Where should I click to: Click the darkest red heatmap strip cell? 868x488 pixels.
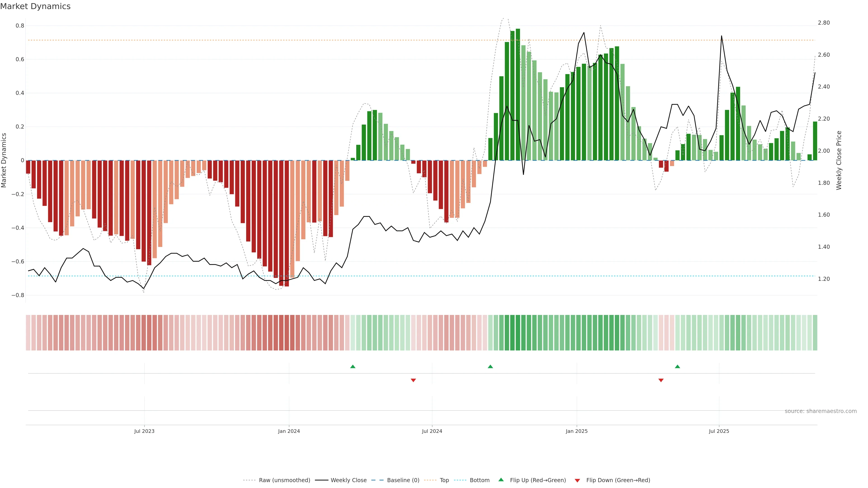[x=286, y=332]
